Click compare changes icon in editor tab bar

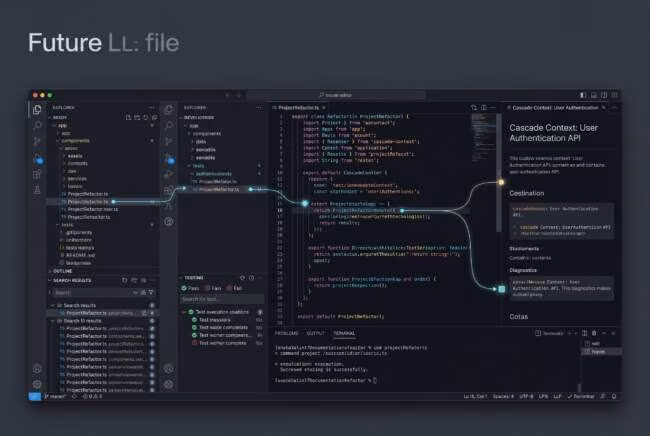(474, 108)
